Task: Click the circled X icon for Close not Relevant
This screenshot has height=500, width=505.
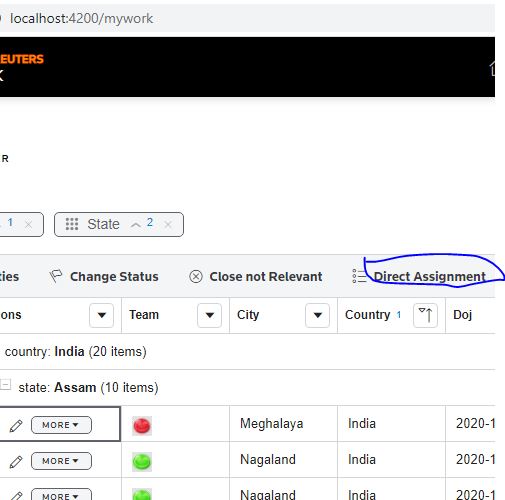Action: click(x=196, y=277)
